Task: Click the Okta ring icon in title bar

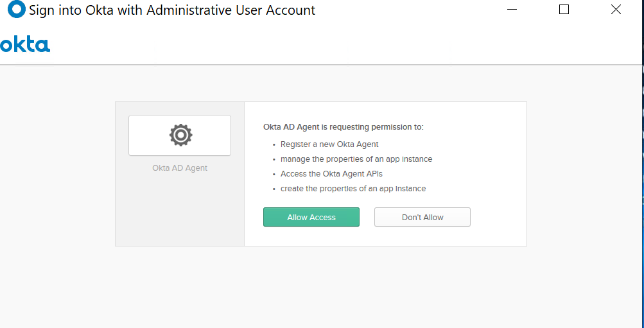Action: (17, 10)
